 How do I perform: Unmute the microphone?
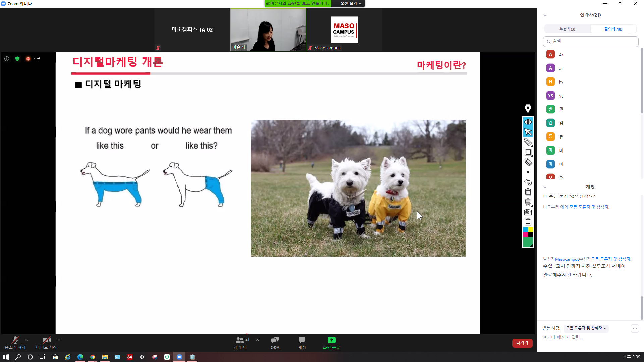point(15,343)
